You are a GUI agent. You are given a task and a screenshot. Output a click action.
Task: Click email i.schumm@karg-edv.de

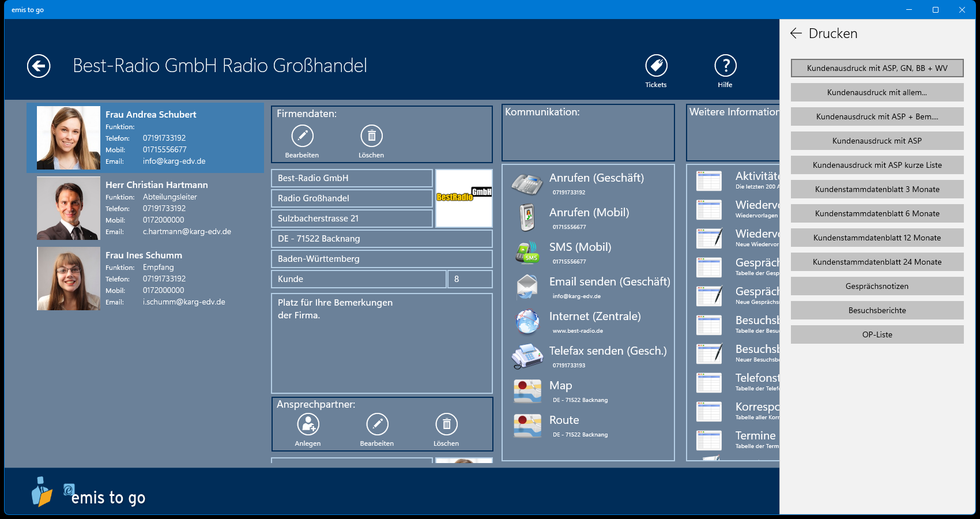[184, 302]
